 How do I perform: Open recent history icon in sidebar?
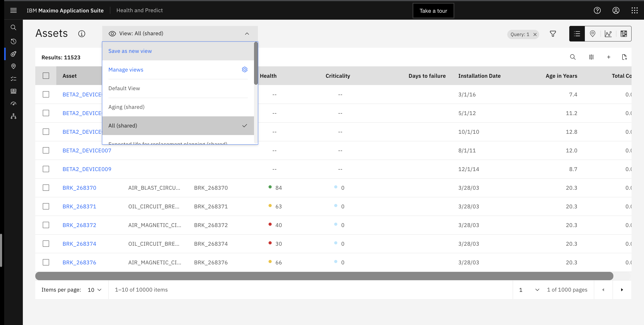13,41
